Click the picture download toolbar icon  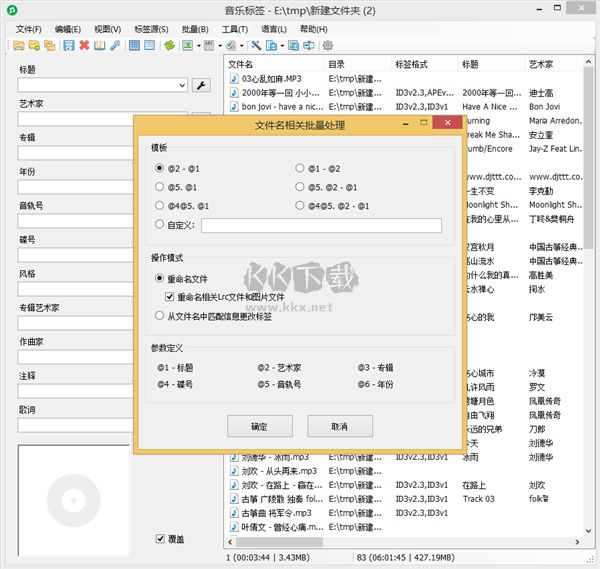click(188, 46)
